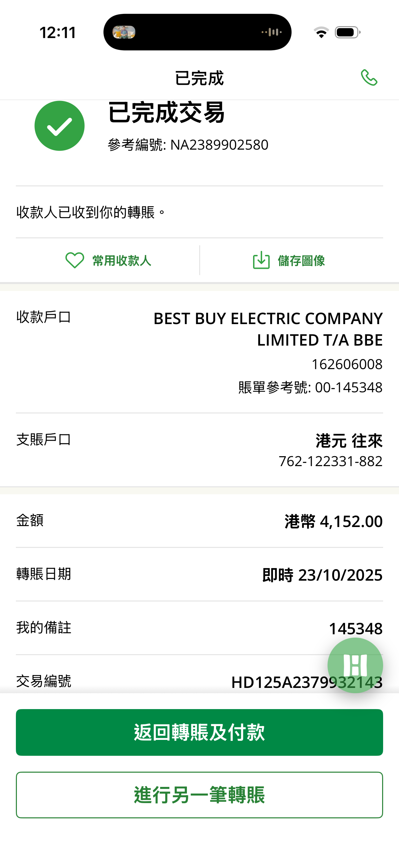Tap the Dynamic Island audio waveform
The height and width of the screenshot is (868, 399).
point(272,32)
